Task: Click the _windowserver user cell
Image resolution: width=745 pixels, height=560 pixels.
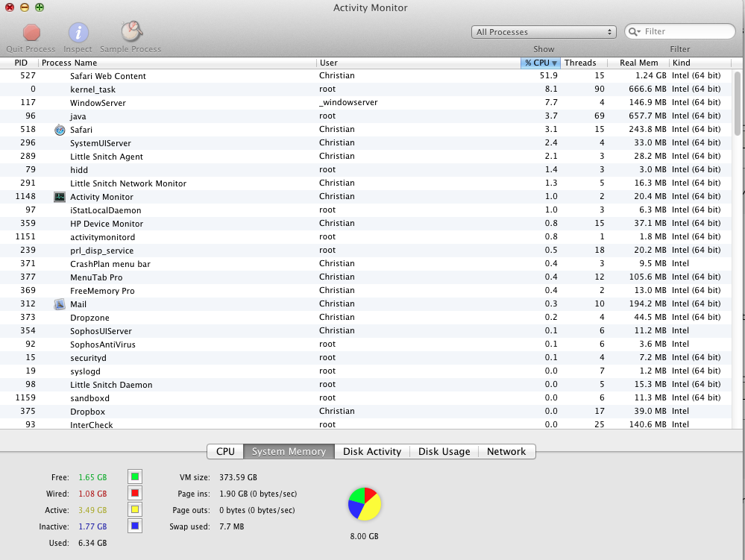Action: point(348,102)
